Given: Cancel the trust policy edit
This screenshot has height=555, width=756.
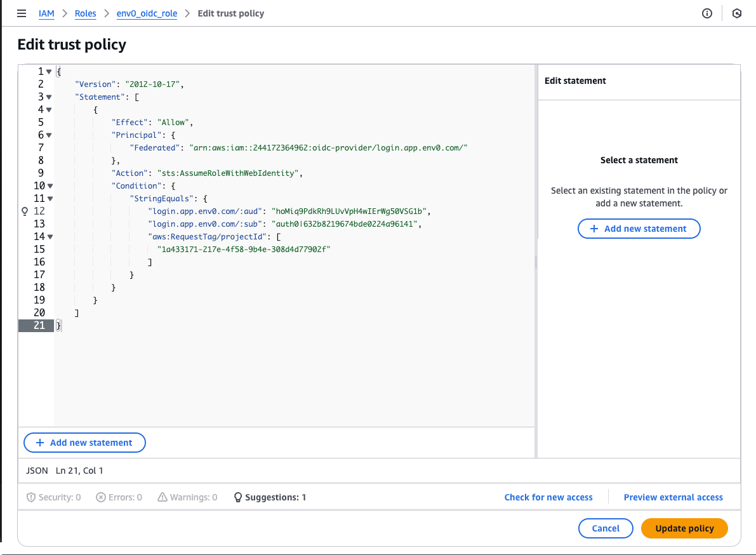Looking at the screenshot, I should (606, 528).
